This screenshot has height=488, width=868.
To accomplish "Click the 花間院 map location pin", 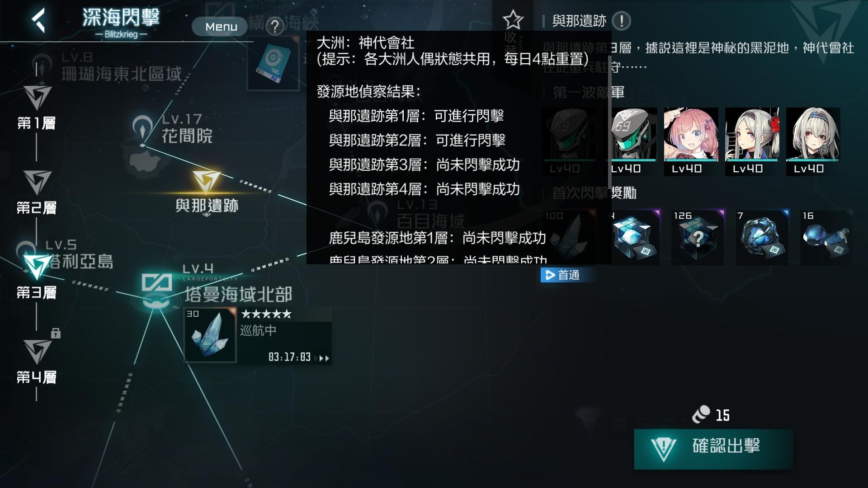I will pyautogui.click(x=142, y=129).
